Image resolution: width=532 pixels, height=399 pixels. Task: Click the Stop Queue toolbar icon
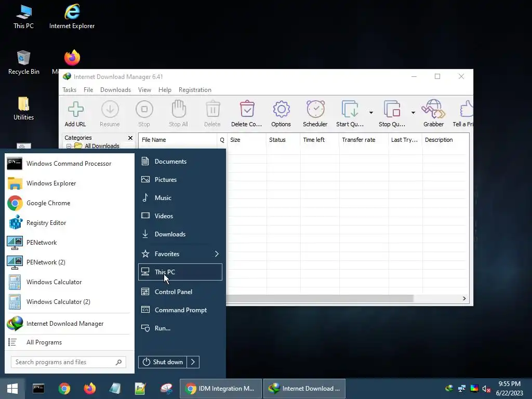pos(392,109)
